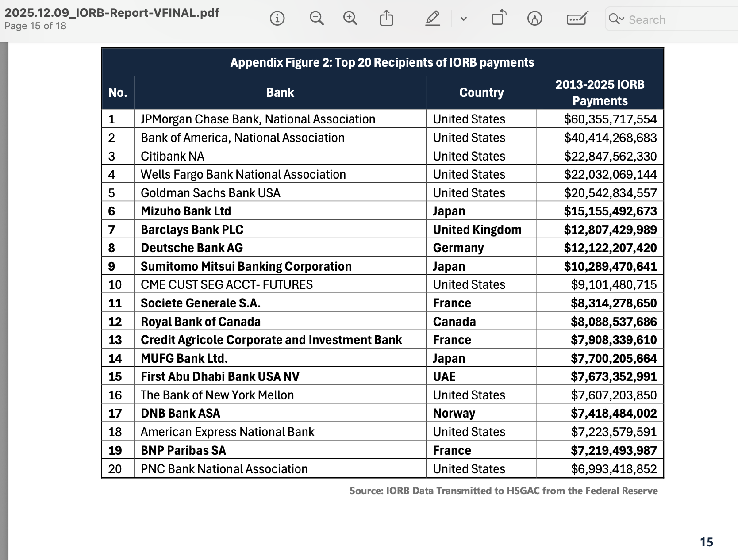The width and height of the screenshot is (738, 560).
Task: Rotate the page with the rotate icon
Action: (499, 18)
